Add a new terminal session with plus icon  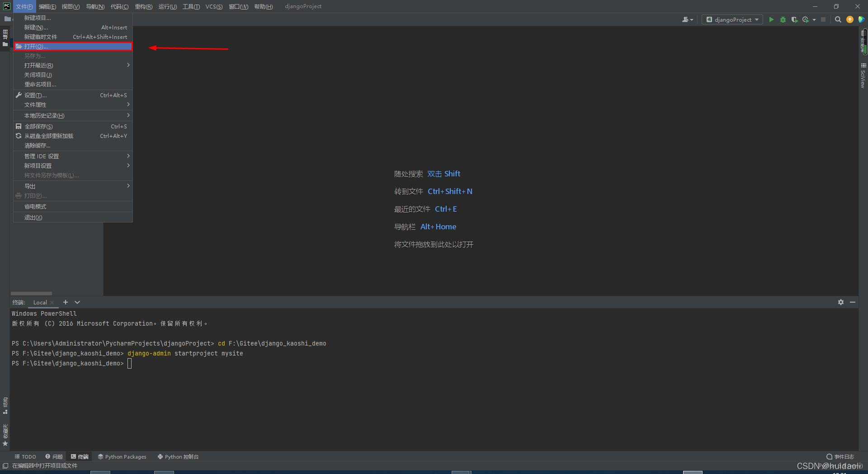66,302
